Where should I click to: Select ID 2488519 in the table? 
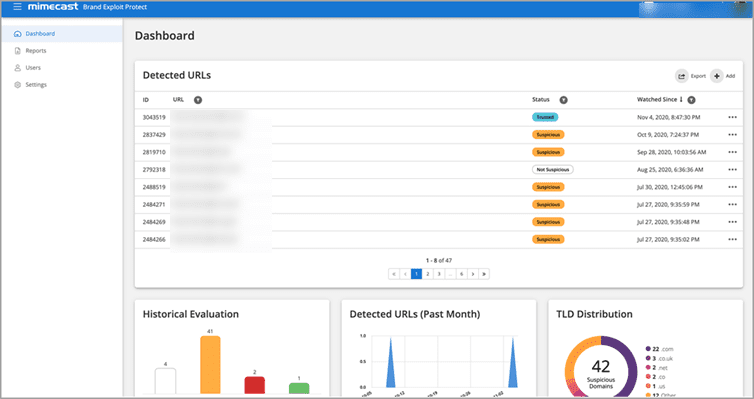[154, 187]
